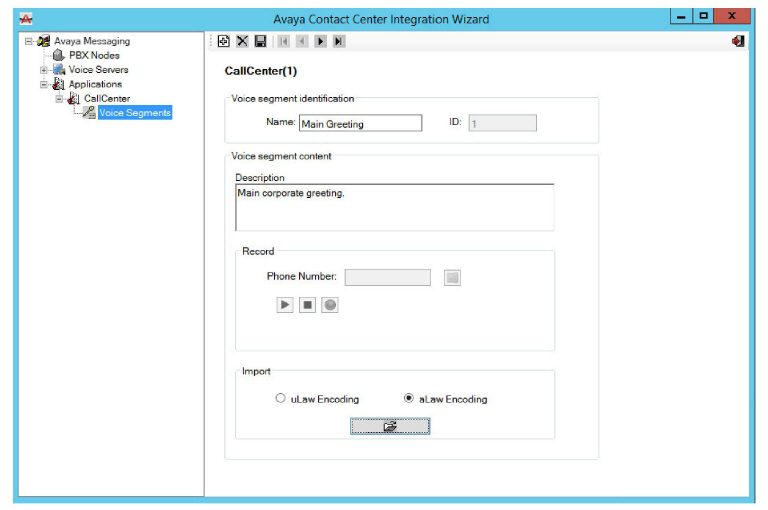Play the recorded voice segment
The height and width of the screenshot is (510, 768).
point(285,305)
